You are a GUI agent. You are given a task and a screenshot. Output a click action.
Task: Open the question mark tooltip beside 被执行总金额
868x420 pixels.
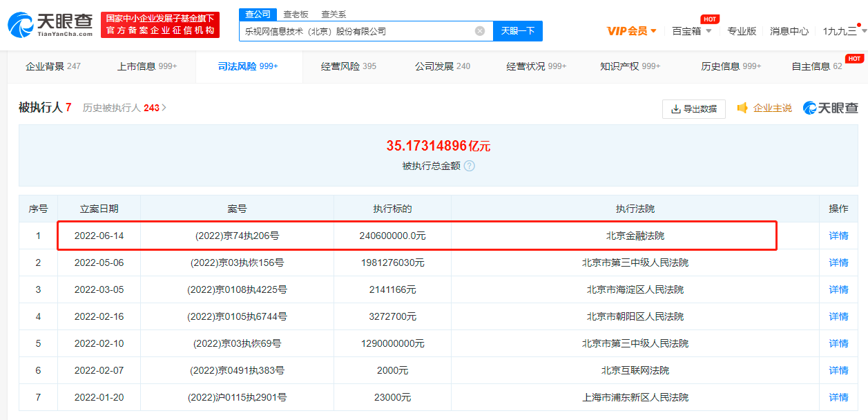(469, 166)
